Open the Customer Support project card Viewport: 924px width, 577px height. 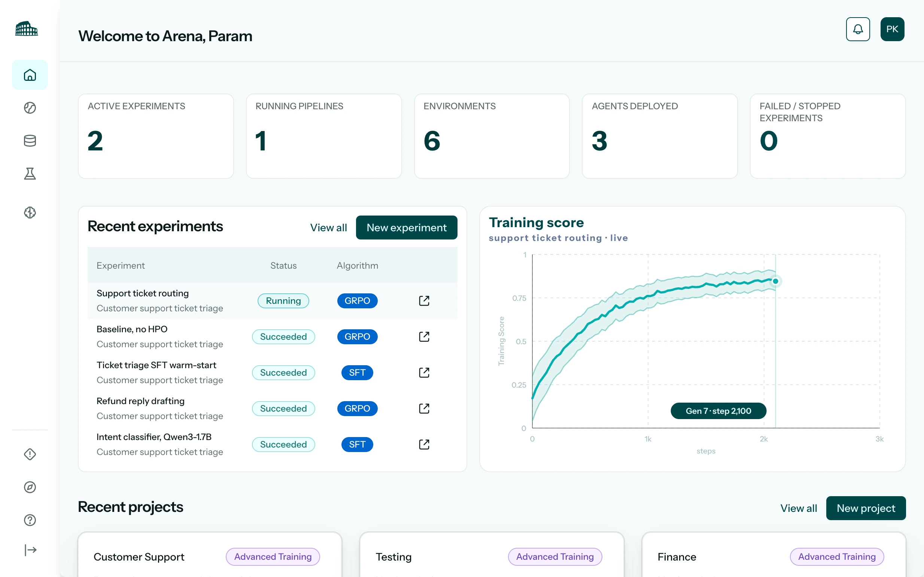pyautogui.click(x=210, y=555)
